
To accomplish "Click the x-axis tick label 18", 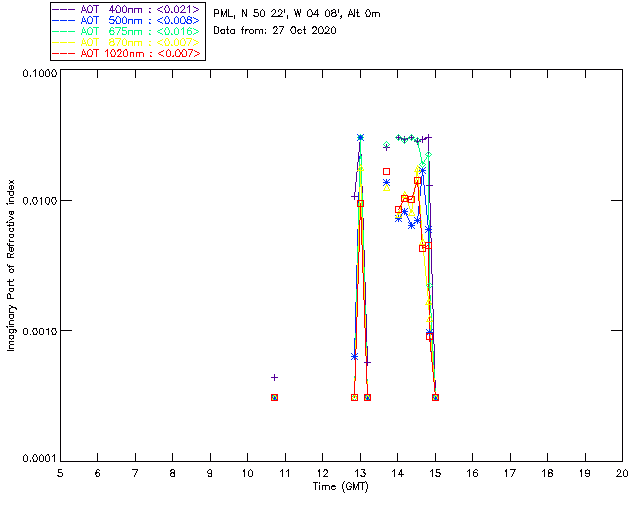I will click(x=548, y=473).
